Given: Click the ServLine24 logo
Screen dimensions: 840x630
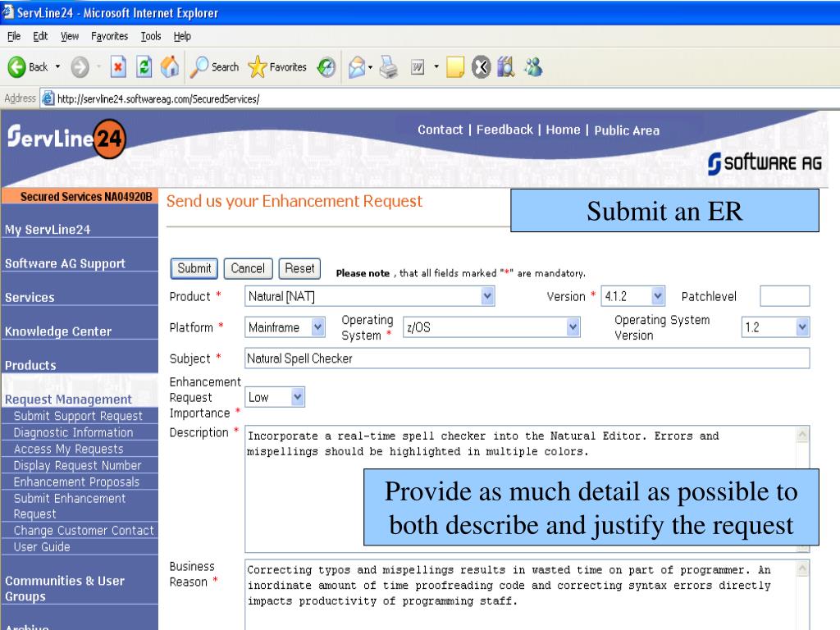Looking at the screenshot, I should point(67,138).
